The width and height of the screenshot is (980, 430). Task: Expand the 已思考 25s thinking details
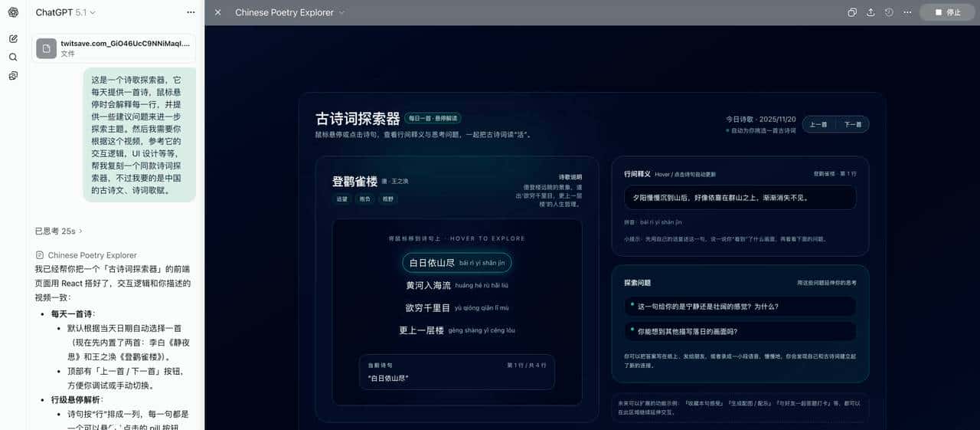point(59,231)
